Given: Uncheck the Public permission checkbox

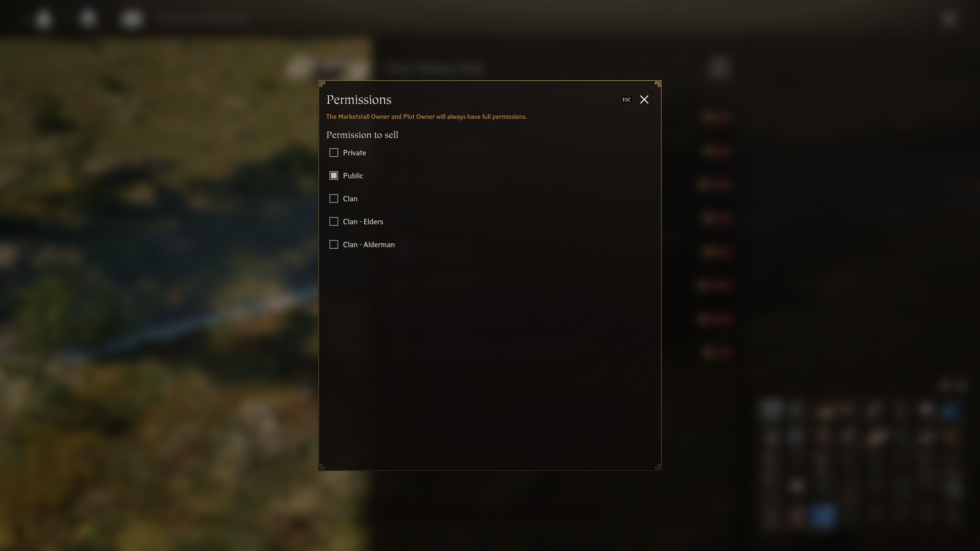Looking at the screenshot, I should point(334,176).
